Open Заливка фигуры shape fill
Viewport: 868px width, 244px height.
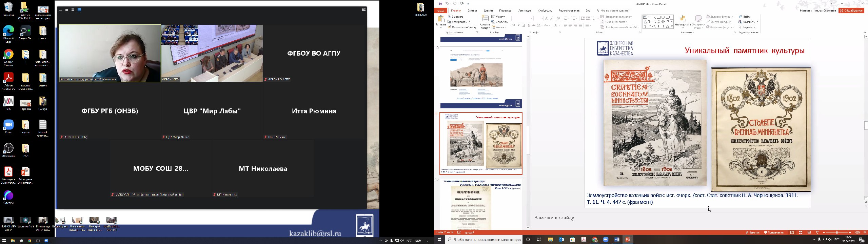pos(720,17)
